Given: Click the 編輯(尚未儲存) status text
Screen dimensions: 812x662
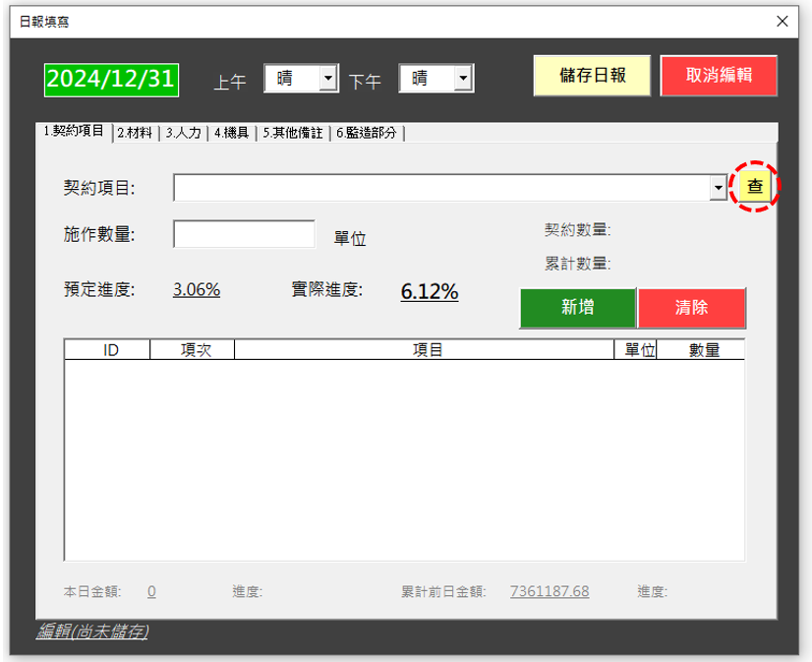Looking at the screenshot, I should [x=92, y=631].
